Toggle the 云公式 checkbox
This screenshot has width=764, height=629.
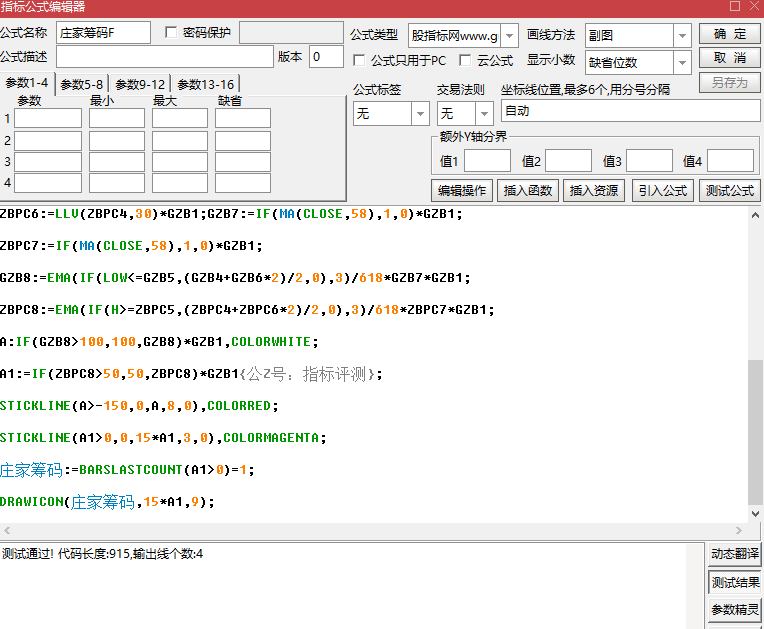click(465, 60)
